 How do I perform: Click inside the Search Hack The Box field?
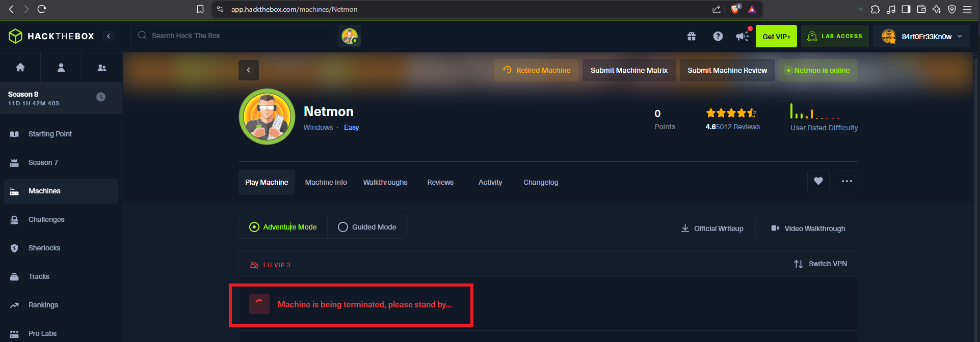point(232,36)
